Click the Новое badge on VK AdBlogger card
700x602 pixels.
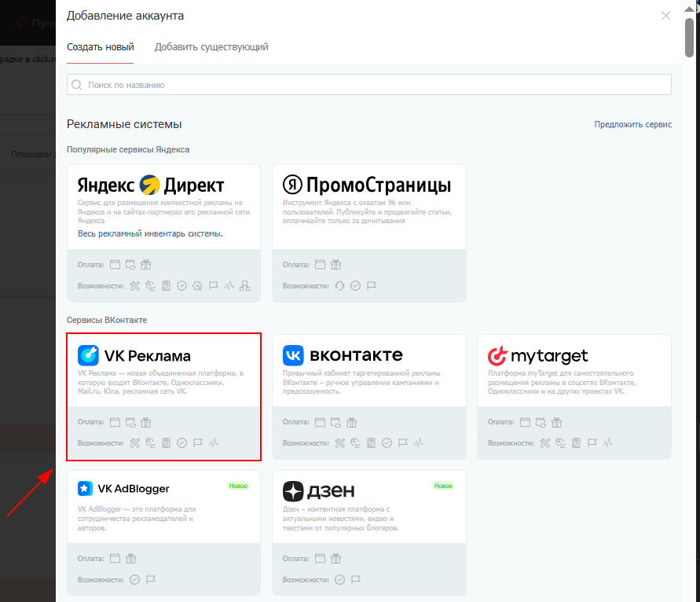coord(238,486)
